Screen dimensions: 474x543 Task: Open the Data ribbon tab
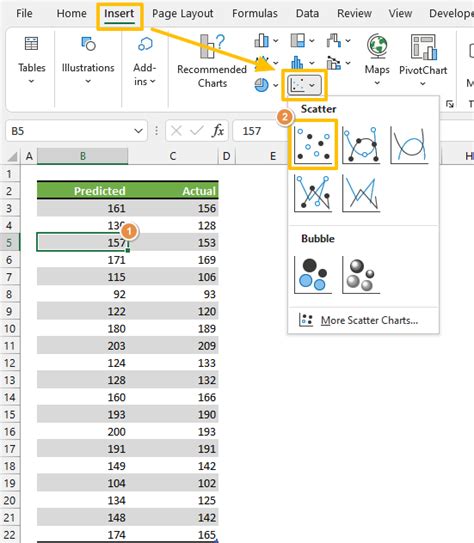pos(307,14)
